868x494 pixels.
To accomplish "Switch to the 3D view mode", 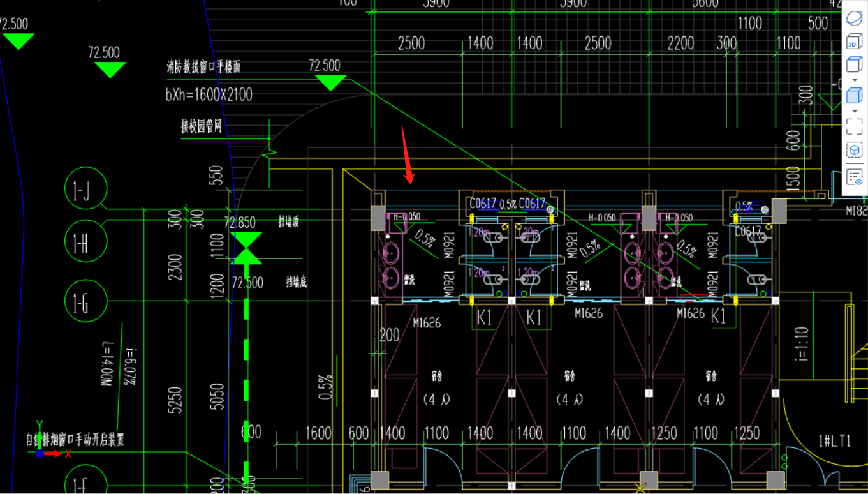I will (853, 42).
